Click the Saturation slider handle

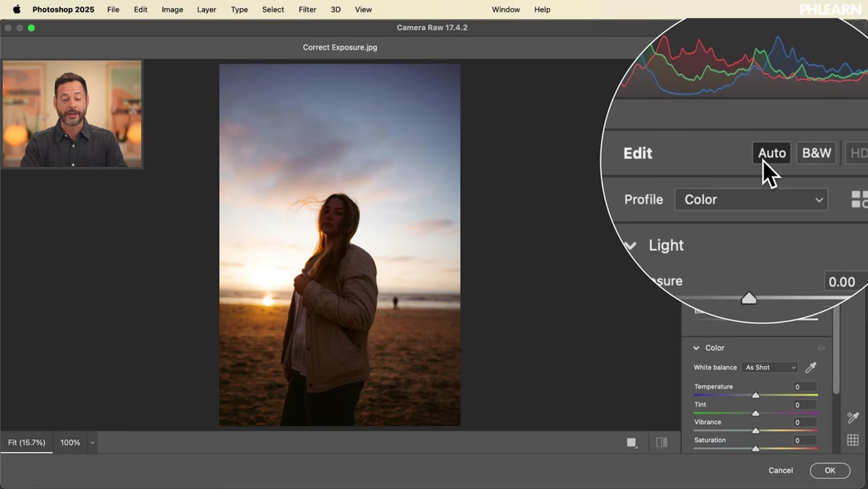[755, 448]
